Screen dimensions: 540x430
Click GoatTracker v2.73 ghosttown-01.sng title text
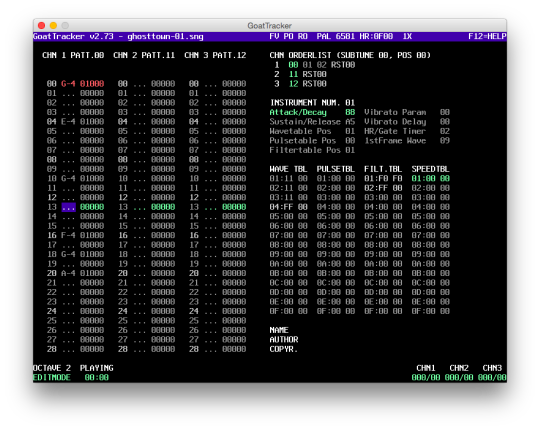click(118, 36)
